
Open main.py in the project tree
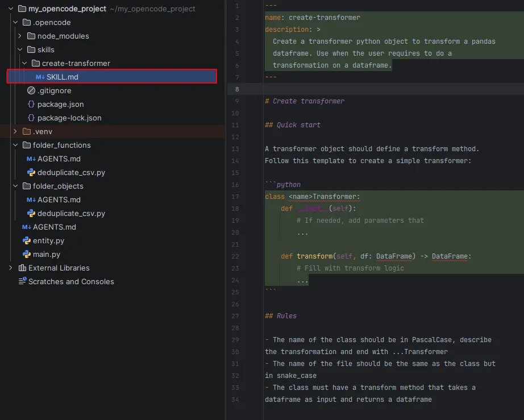[47, 254]
